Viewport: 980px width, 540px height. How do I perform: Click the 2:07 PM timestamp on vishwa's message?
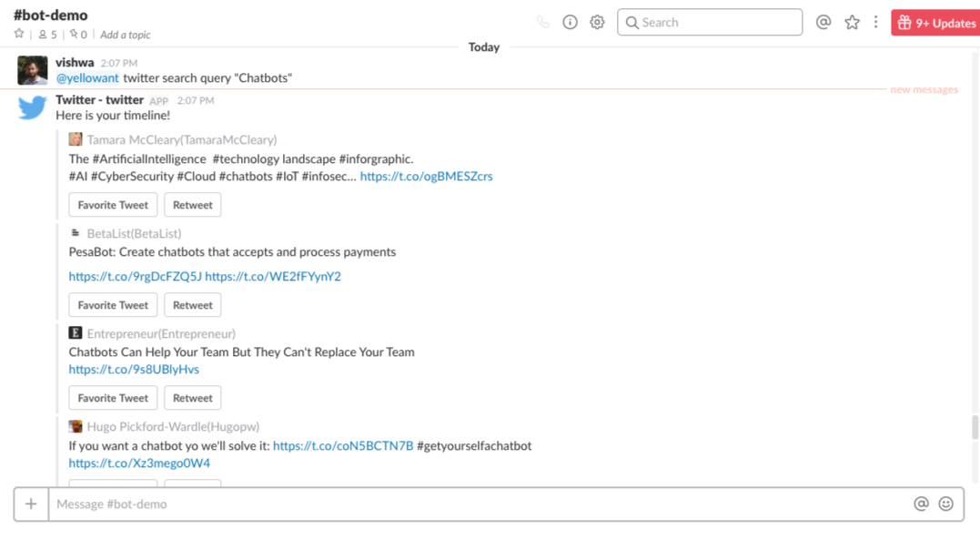[119, 63]
